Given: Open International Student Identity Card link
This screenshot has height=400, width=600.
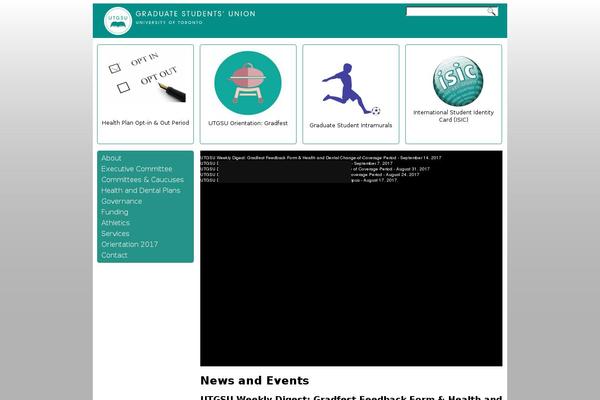Looking at the screenshot, I should (x=453, y=116).
